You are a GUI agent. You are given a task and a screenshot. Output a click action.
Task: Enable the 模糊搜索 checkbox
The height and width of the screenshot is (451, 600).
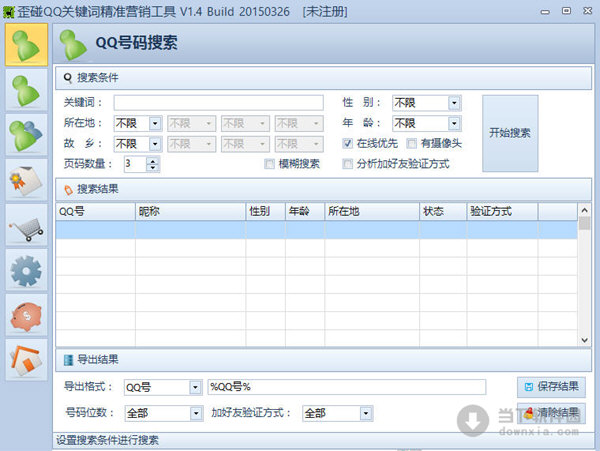tap(269, 164)
